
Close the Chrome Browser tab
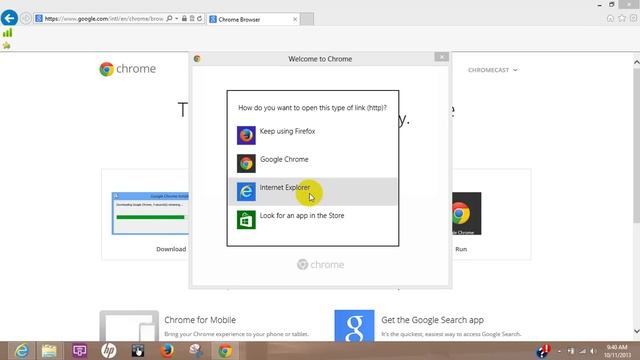point(295,19)
